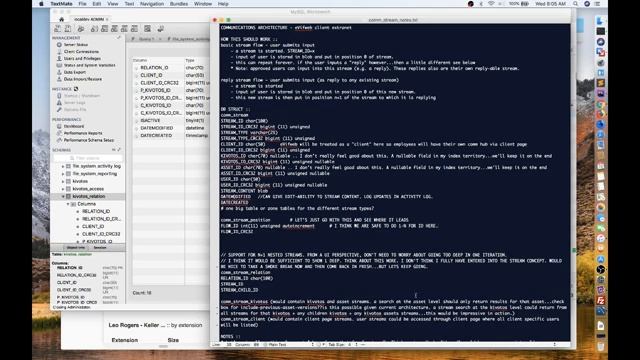Viewport: 640px width, 360px height.
Task: Open the Tab Size dropdown in TextMate
Action: (343, 344)
